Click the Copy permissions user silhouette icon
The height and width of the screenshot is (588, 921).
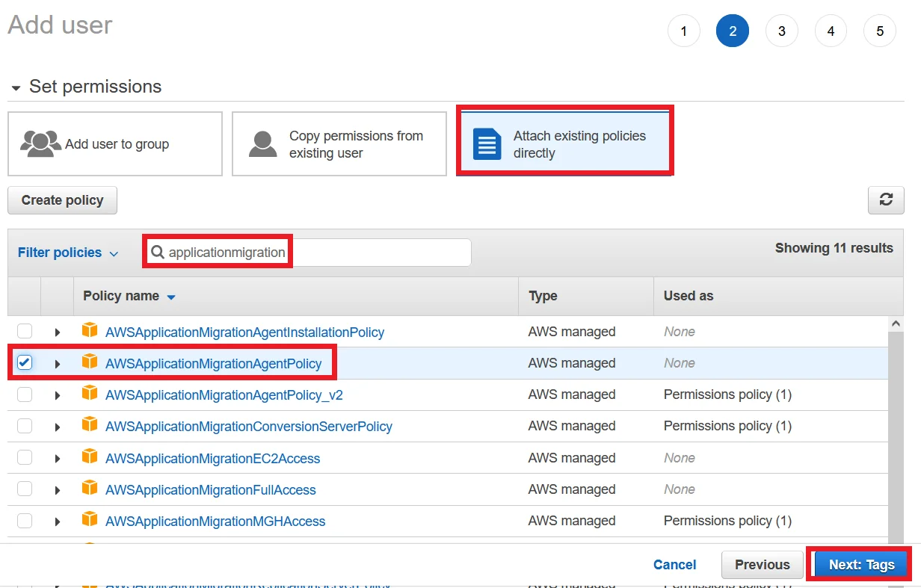click(263, 143)
